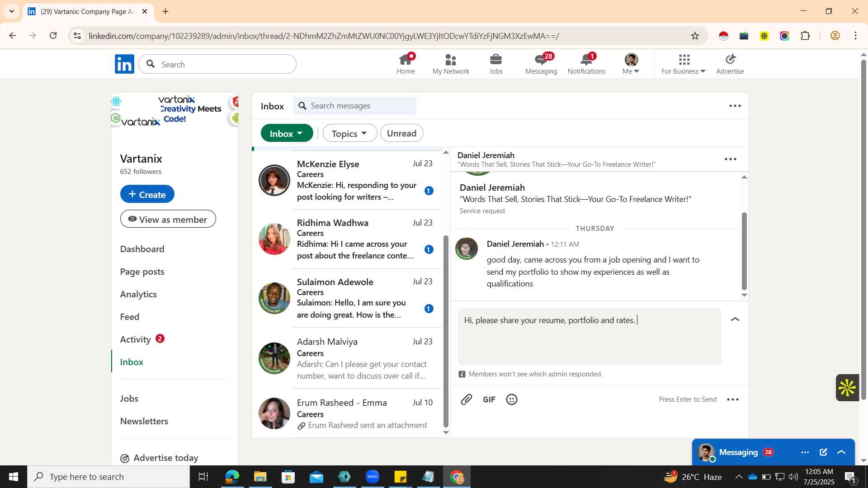
Task: Open Ridhima Wadhwa conversation
Action: coord(347,239)
